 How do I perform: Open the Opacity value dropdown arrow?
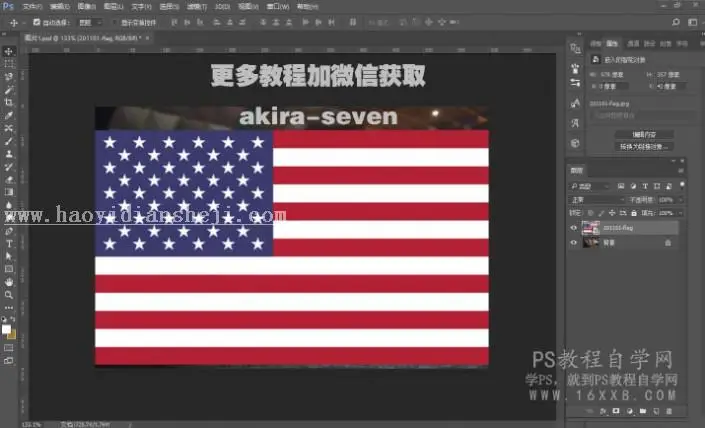pos(680,200)
